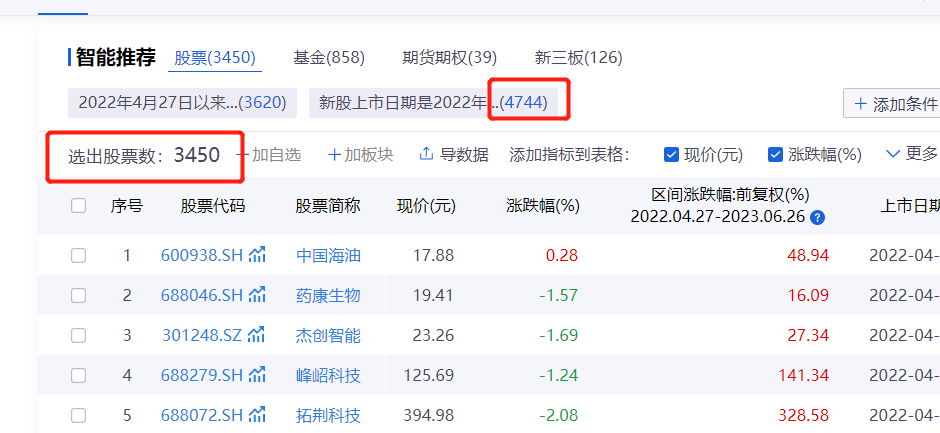Switch to the 新三板(126) tab
The image size is (940, 433).
coord(579,58)
